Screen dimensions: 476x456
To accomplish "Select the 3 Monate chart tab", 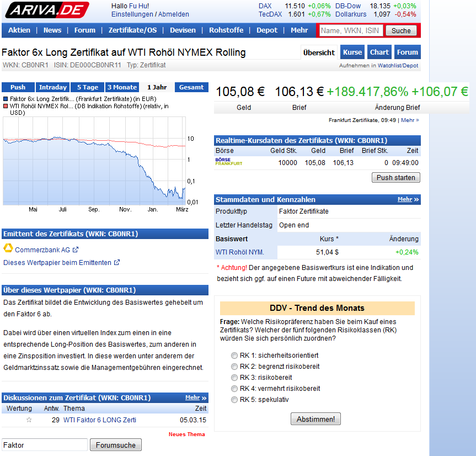I will (122, 87).
